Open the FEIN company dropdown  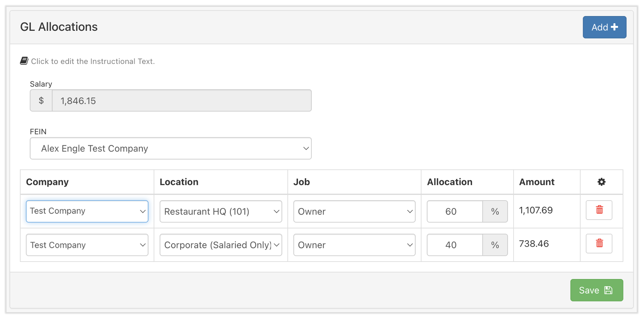tap(171, 148)
